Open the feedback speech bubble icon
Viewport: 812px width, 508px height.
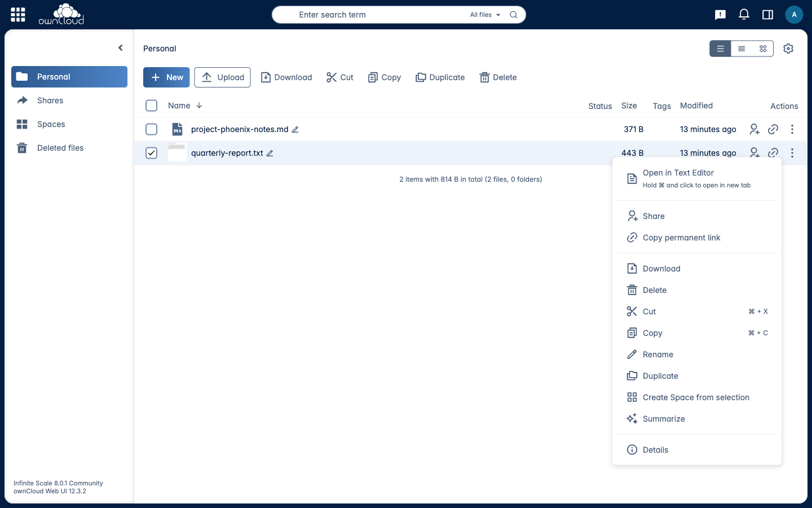(720, 15)
